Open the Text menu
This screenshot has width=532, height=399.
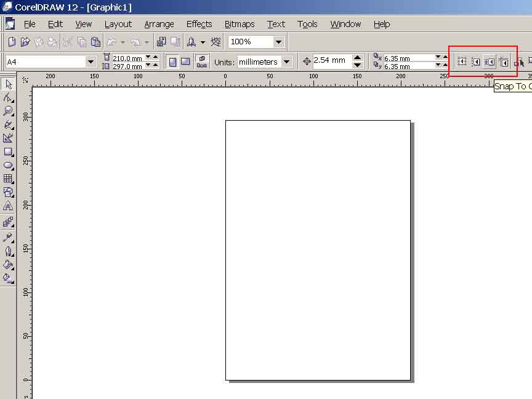(276, 24)
